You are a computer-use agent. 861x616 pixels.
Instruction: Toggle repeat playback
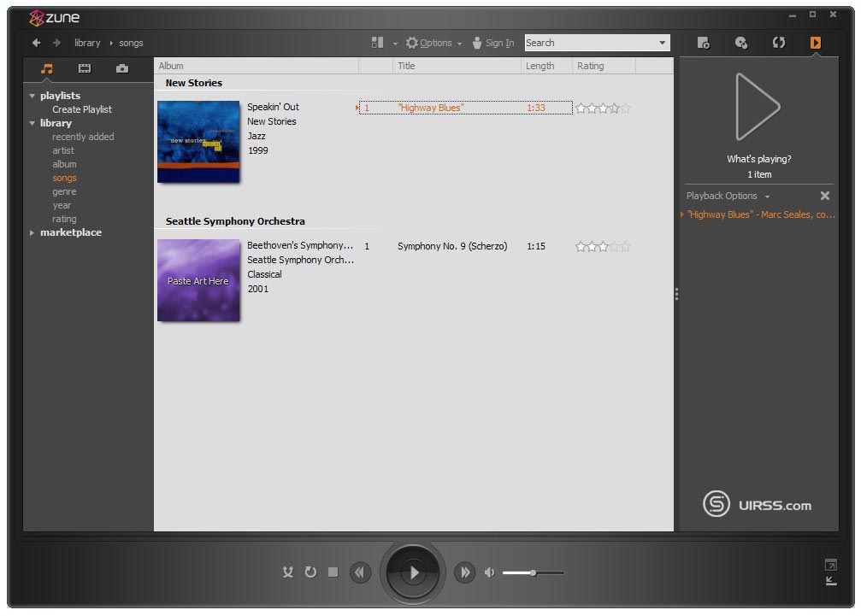click(310, 572)
